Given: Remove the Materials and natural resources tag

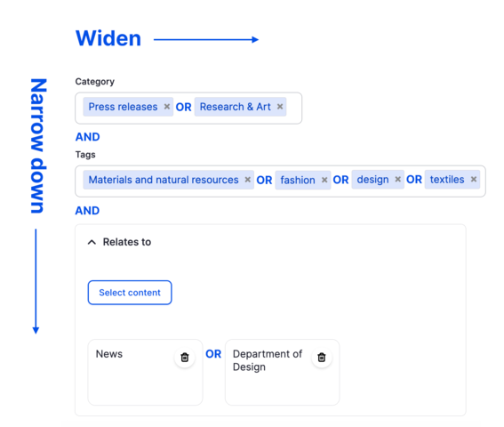Looking at the screenshot, I should (x=247, y=180).
